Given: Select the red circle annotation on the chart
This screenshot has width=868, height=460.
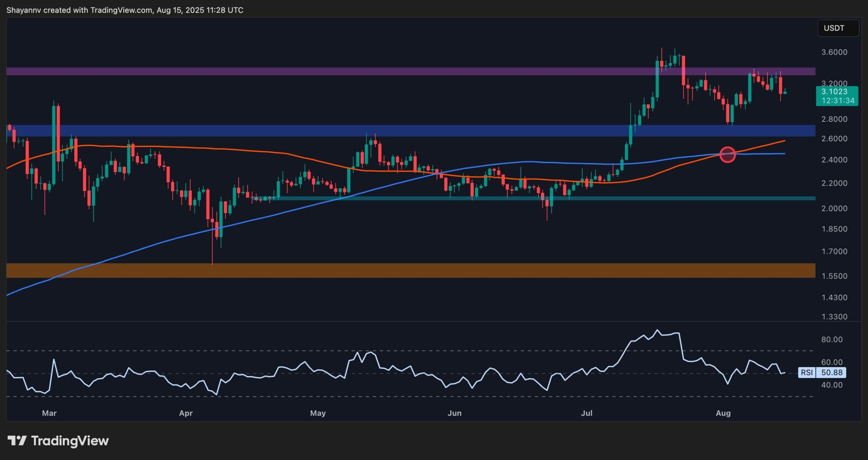Looking at the screenshot, I should tap(728, 154).
